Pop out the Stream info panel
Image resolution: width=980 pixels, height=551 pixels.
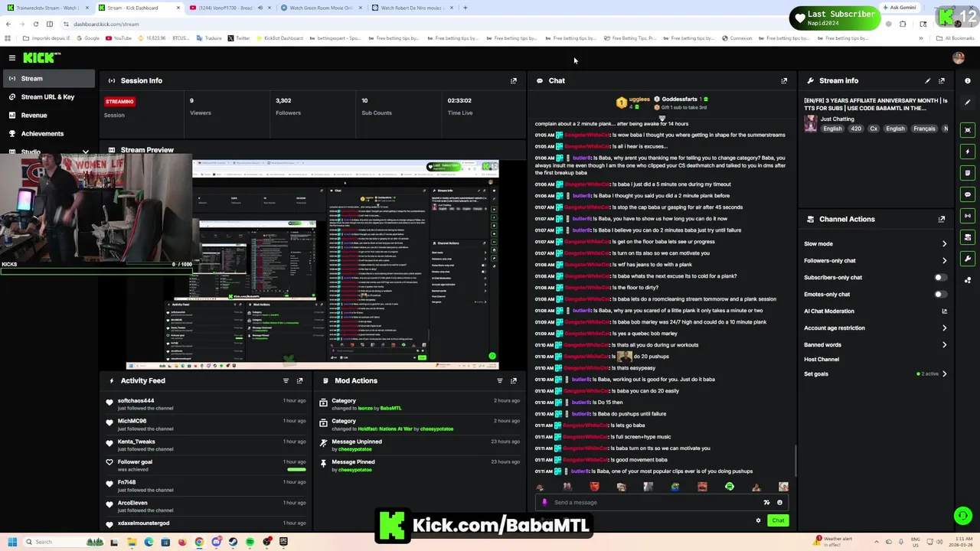click(x=942, y=80)
